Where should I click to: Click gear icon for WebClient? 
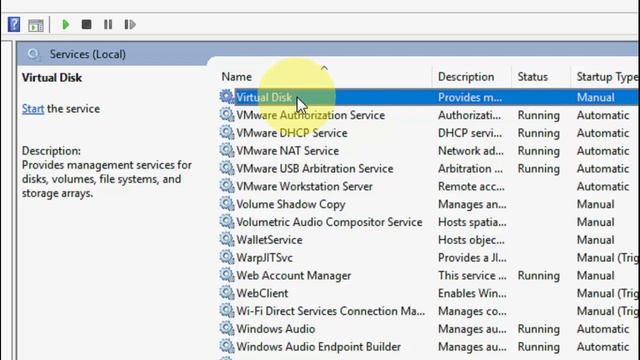227,293
